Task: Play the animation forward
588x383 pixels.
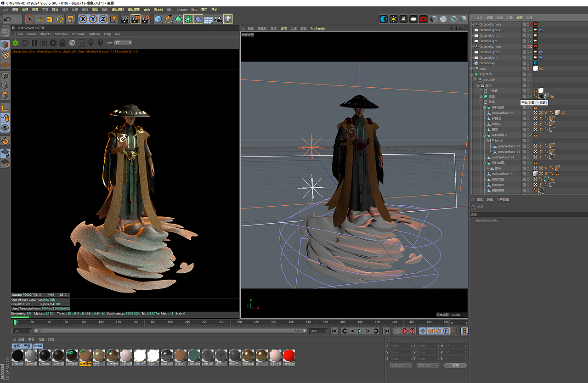Action: click(360, 331)
